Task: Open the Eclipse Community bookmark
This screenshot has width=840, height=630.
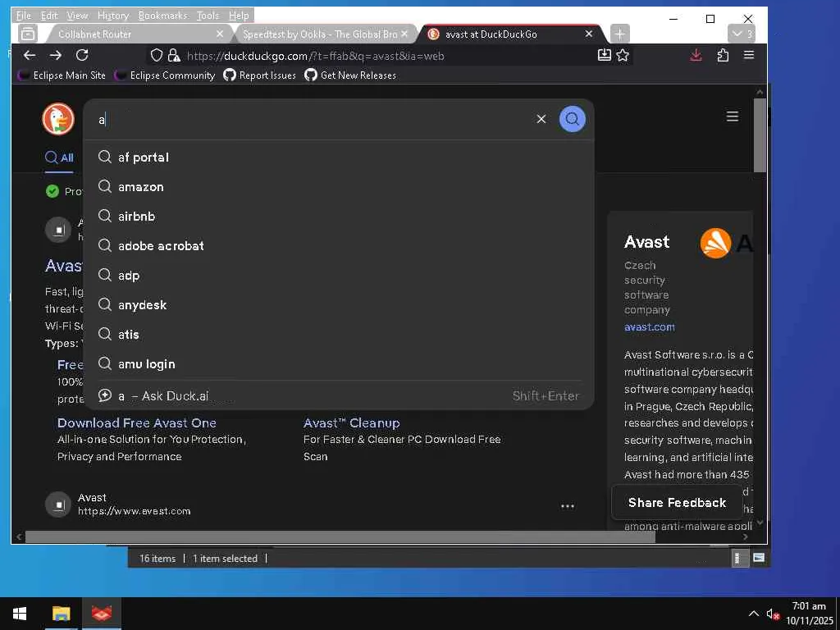Action: click(x=165, y=75)
